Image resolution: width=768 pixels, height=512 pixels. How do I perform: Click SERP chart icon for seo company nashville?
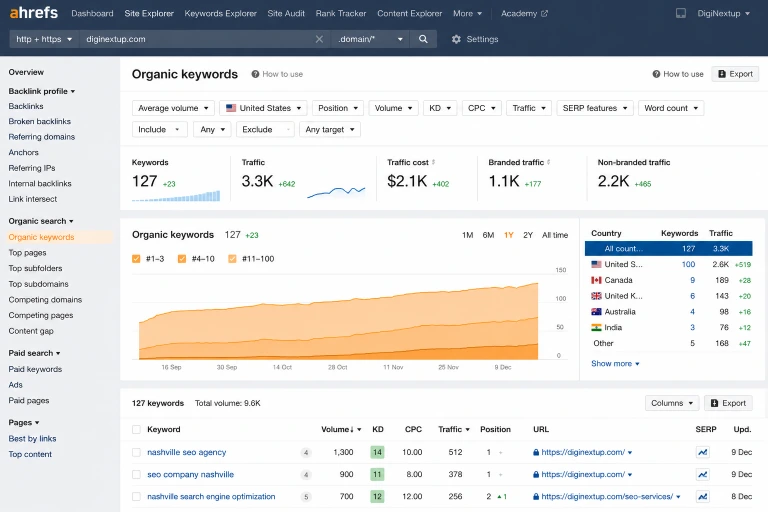[703, 474]
